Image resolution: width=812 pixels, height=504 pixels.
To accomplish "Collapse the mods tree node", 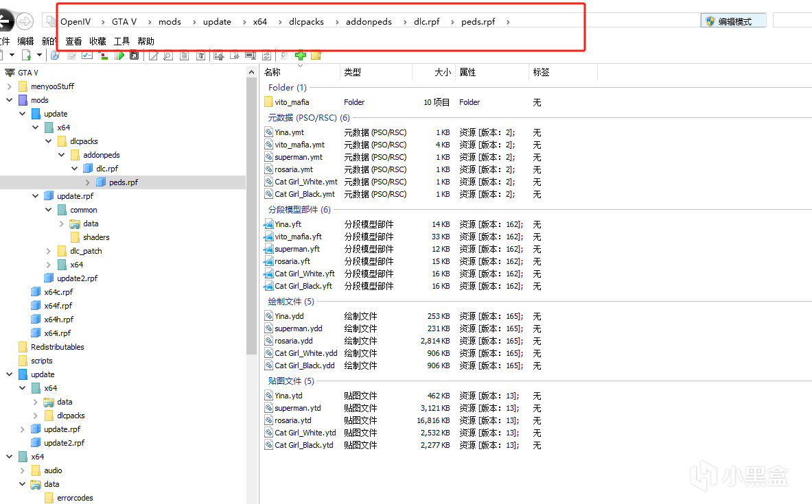I will point(10,100).
